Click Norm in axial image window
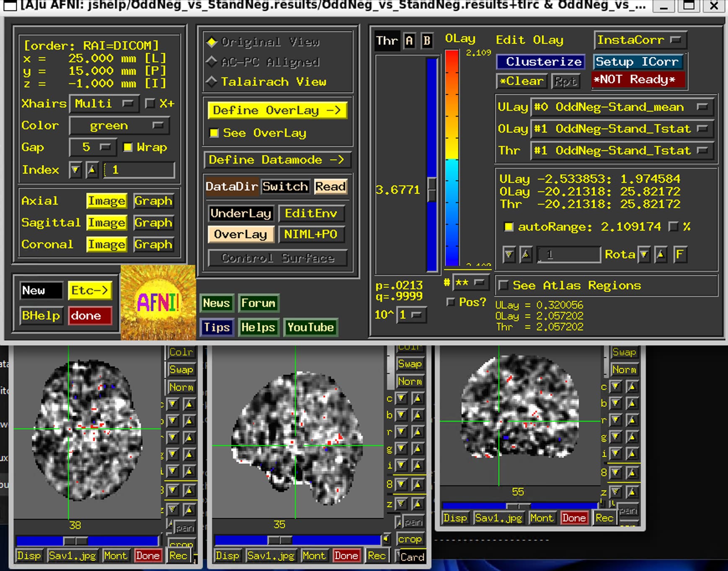Image resolution: width=728 pixels, height=571 pixels. (x=181, y=387)
